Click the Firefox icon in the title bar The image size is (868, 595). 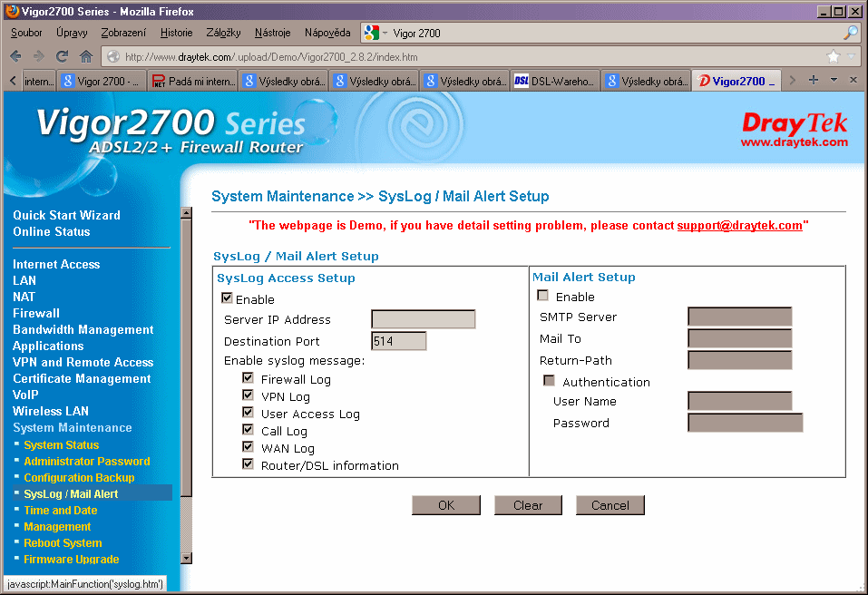[12, 11]
